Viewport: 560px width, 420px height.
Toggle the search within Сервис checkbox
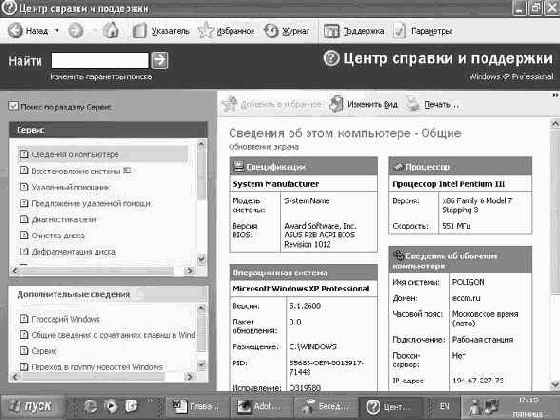point(13,106)
